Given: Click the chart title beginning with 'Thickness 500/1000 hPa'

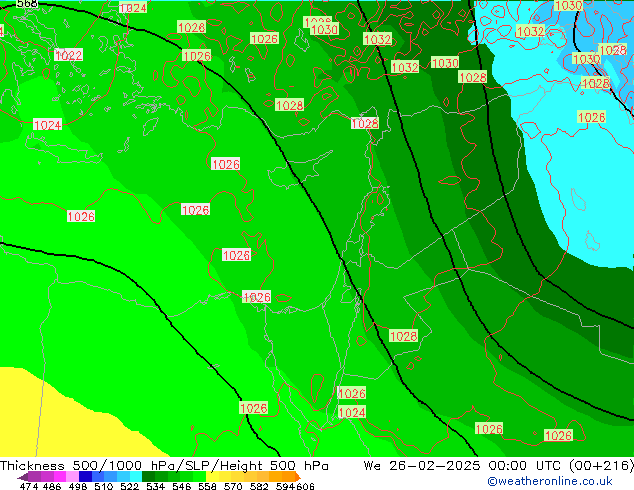Looking at the screenshot, I should coord(164,466).
